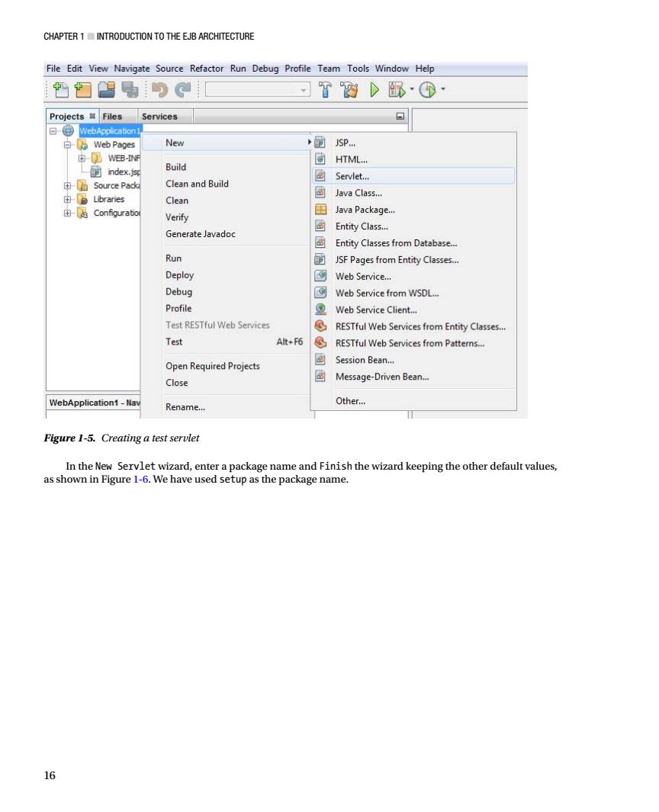Image resolution: width=659 pixels, height=812 pixels.
Task: Click the RESTful Services from Entity Classes icon
Action: coord(320,326)
